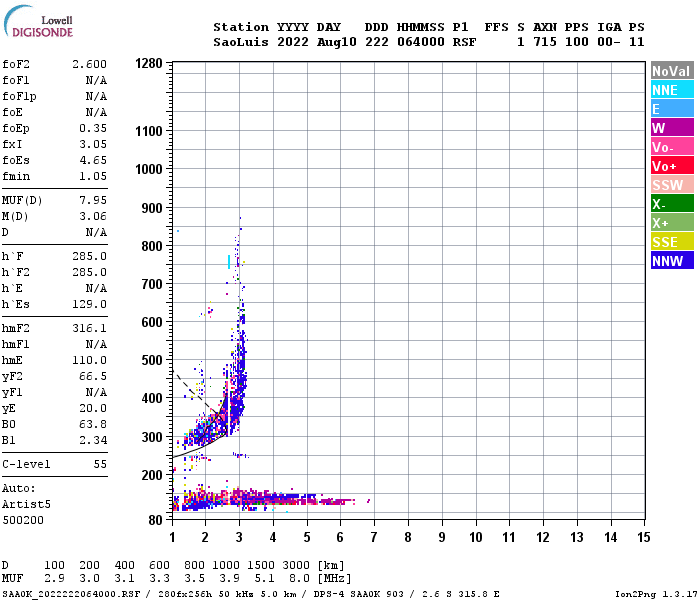This screenshot has width=700, height=600.
Task: Select the X- dark green legend swatch
Action: point(672,204)
